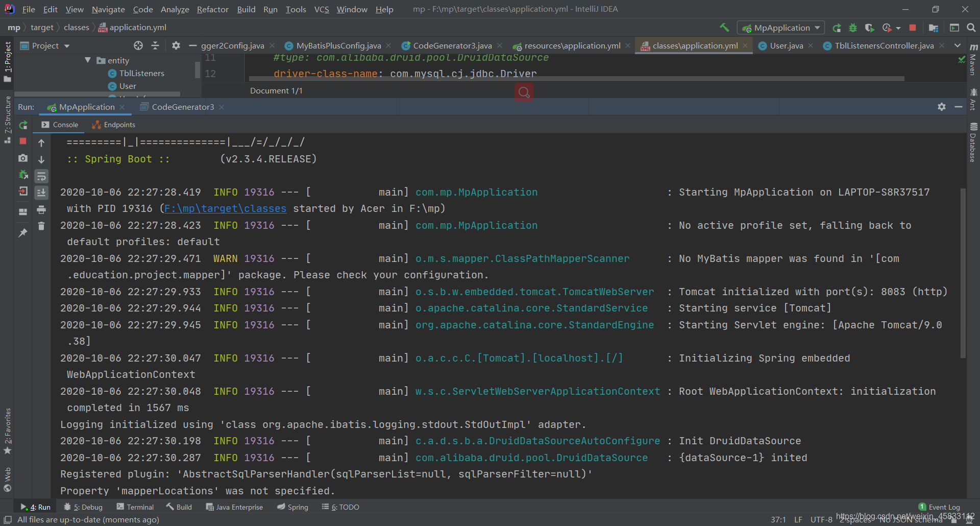Open the Event Log
Screen dimensions: 980x526
[x=939, y=507]
